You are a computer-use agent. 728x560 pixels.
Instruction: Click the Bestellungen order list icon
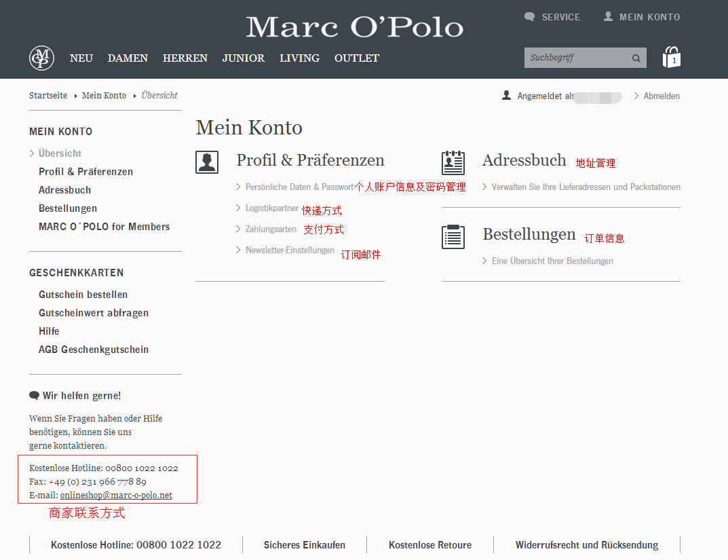pos(453,236)
